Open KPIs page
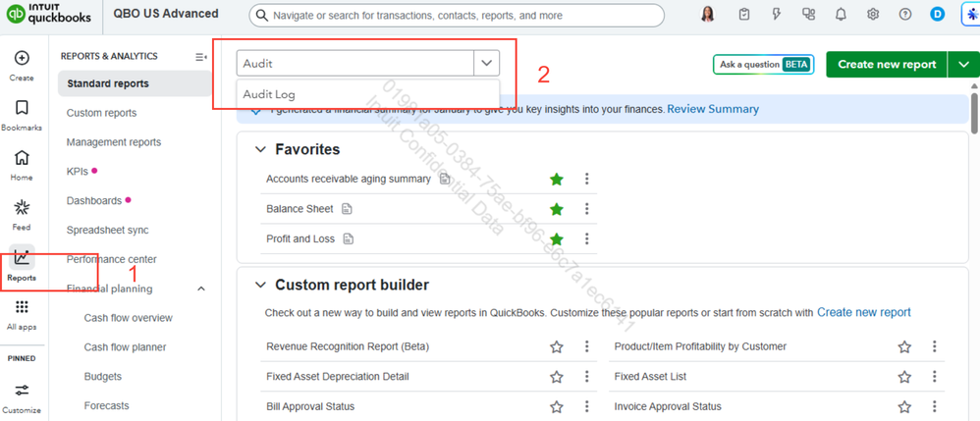 pos(78,171)
